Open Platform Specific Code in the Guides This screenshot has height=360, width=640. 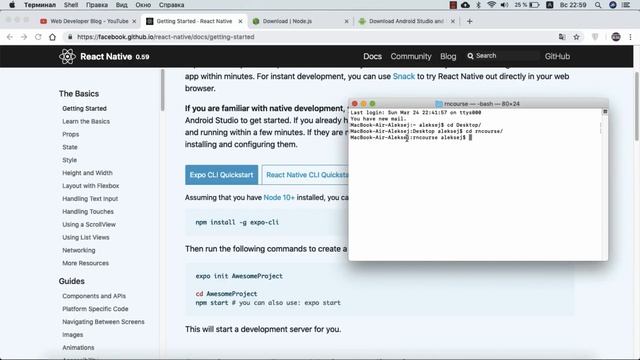click(x=95, y=309)
